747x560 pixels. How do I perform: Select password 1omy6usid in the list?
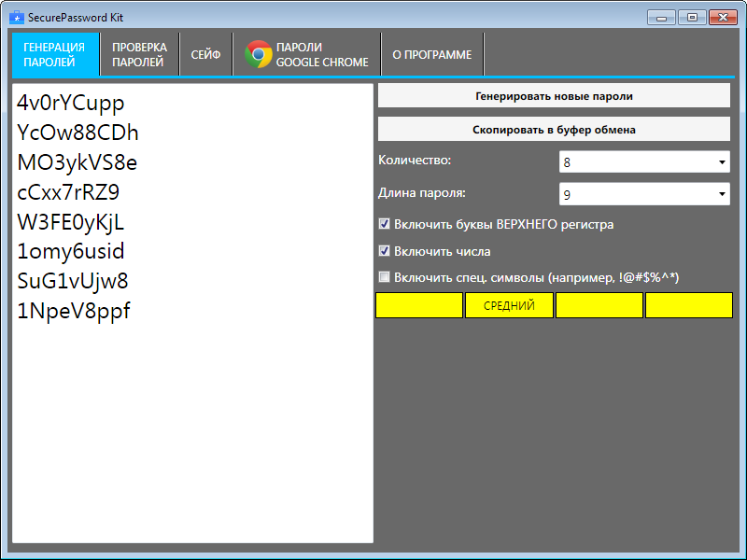[x=71, y=251]
